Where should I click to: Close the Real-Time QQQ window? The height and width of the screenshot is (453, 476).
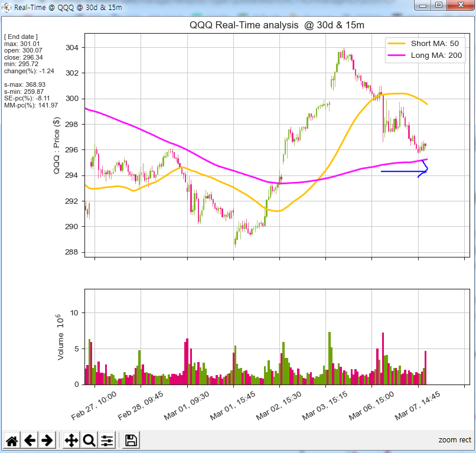point(461,5)
